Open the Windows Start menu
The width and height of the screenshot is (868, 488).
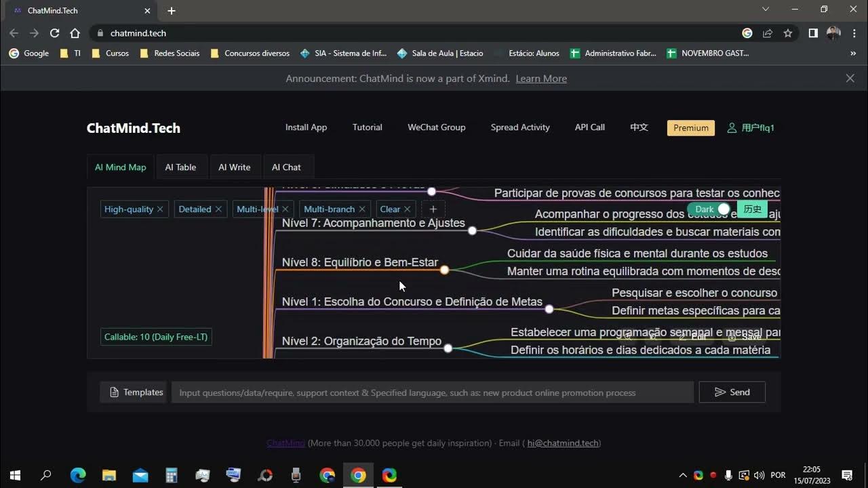(15, 475)
